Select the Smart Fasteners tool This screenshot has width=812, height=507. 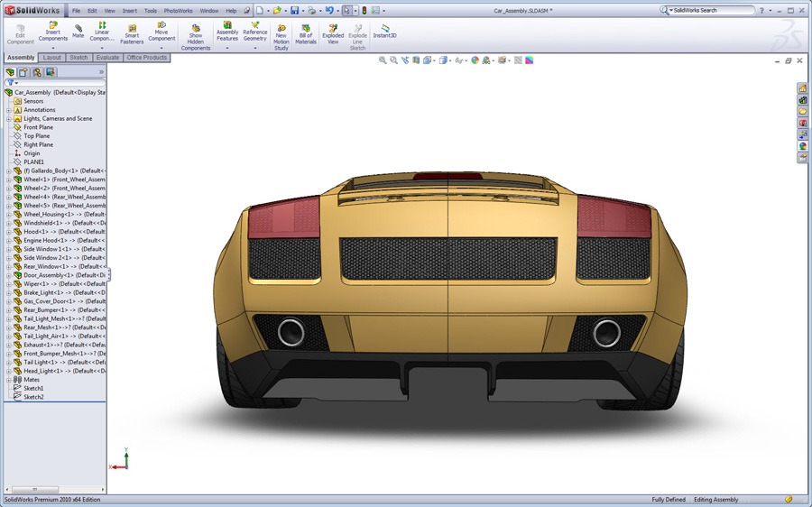[132, 32]
